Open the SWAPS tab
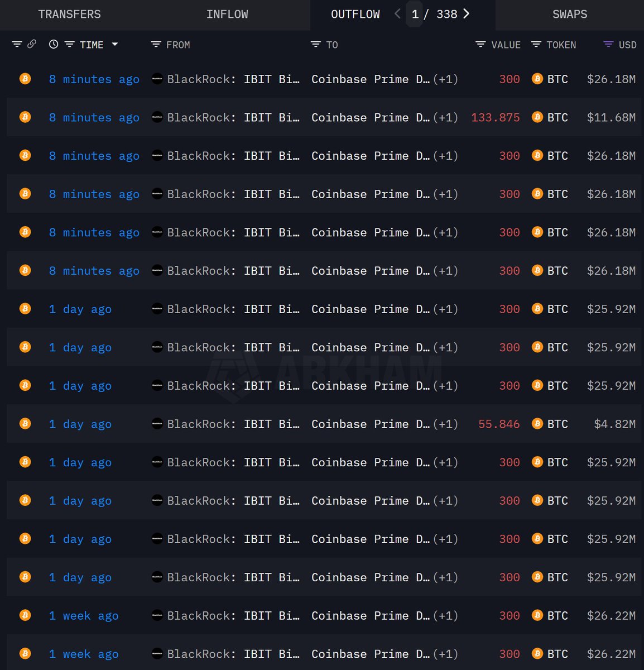 (x=570, y=15)
